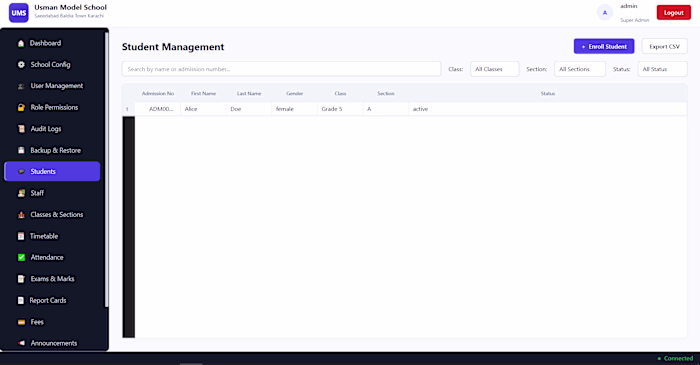Sort by Gender column header
This screenshot has width=700, height=365.
[295, 94]
